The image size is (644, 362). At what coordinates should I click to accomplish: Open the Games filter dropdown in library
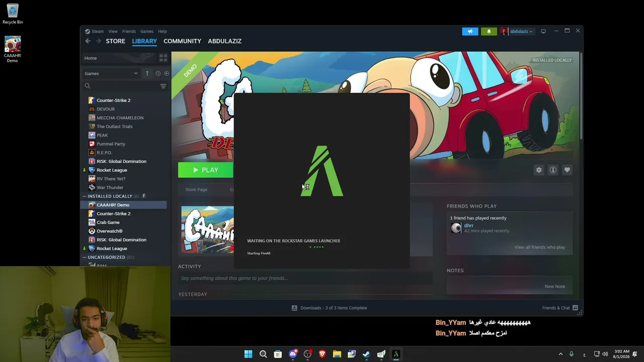tap(111, 73)
